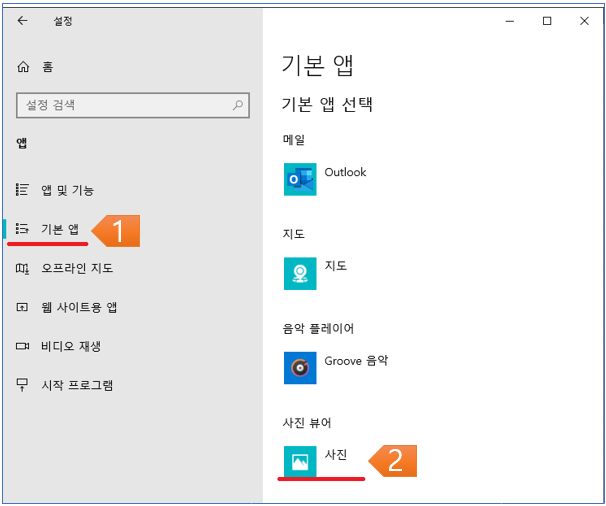Change default mail app Outlook

click(x=345, y=172)
